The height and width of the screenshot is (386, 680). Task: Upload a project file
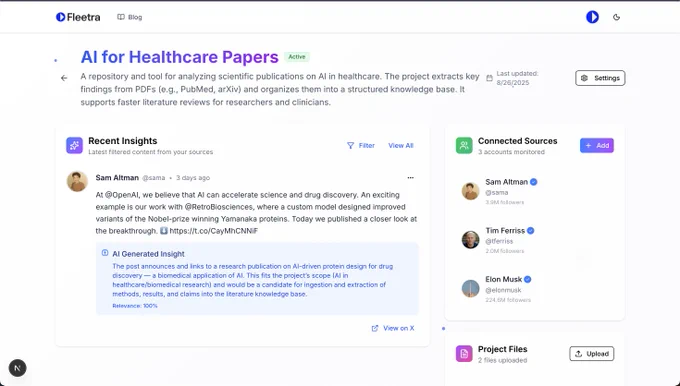(x=592, y=354)
